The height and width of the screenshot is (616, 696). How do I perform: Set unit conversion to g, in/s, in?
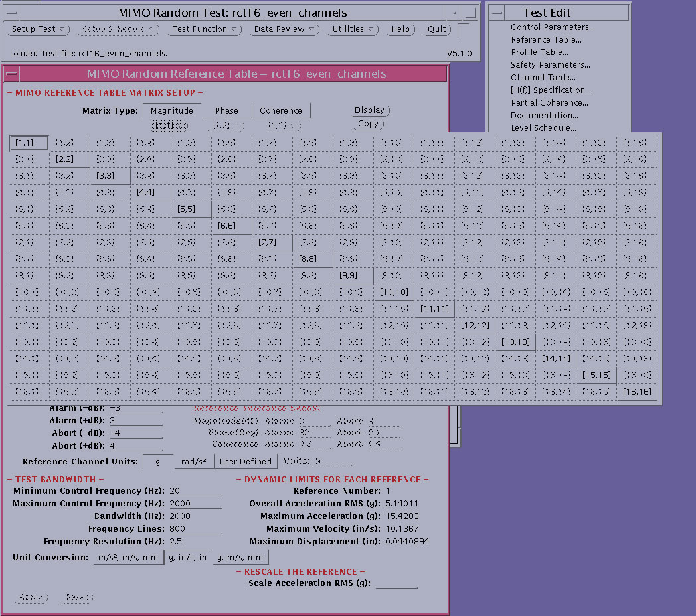[x=188, y=558]
